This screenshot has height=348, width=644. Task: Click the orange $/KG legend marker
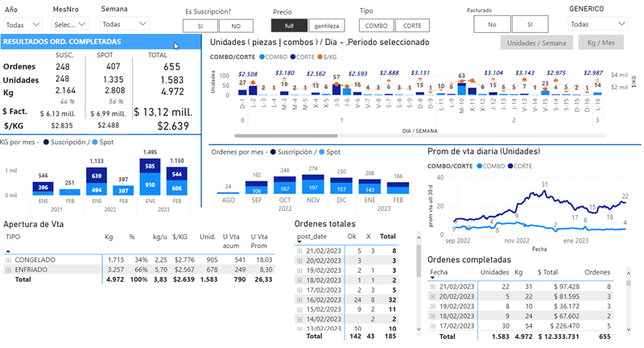point(320,57)
